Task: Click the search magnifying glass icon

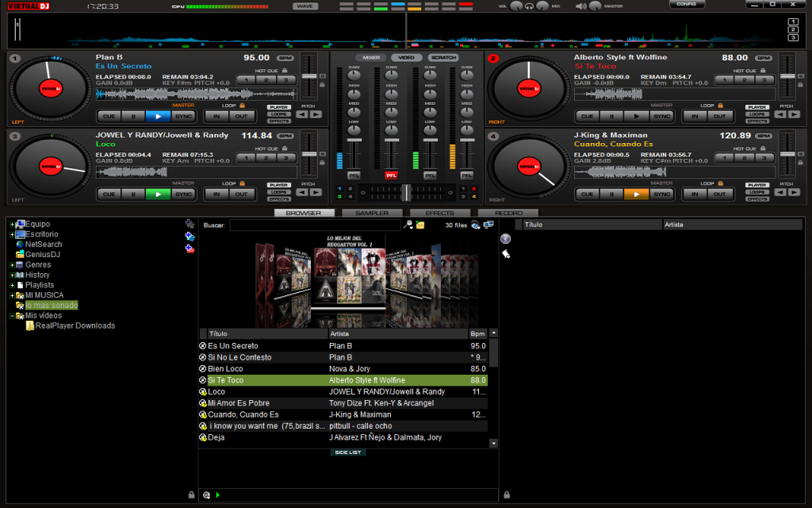Action: 408,224
